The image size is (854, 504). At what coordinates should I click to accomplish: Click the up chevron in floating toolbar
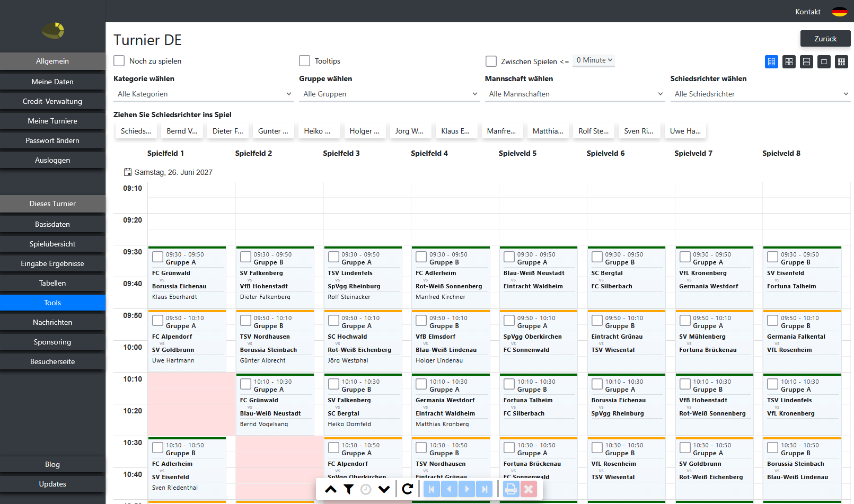[331, 489]
